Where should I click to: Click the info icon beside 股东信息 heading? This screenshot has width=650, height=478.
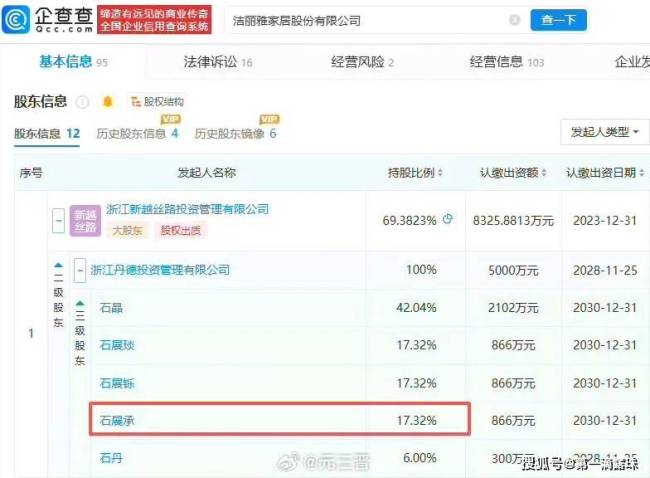(82, 102)
